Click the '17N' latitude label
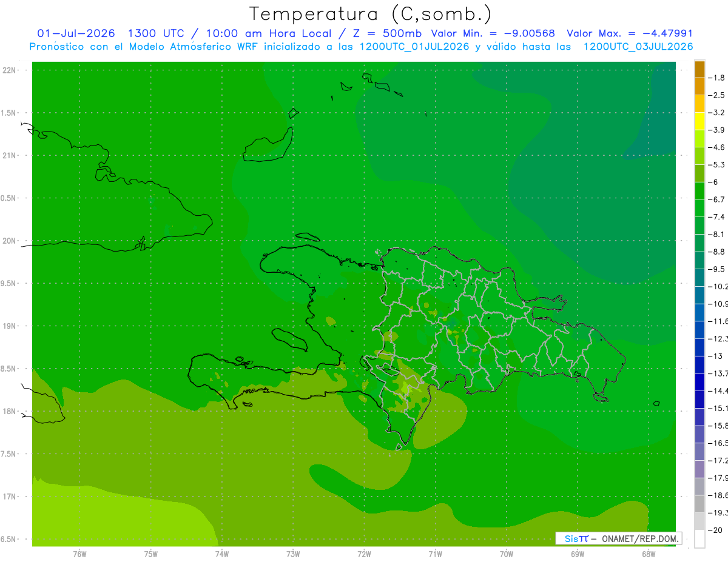728x562 pixels. (x=9, y=497)
